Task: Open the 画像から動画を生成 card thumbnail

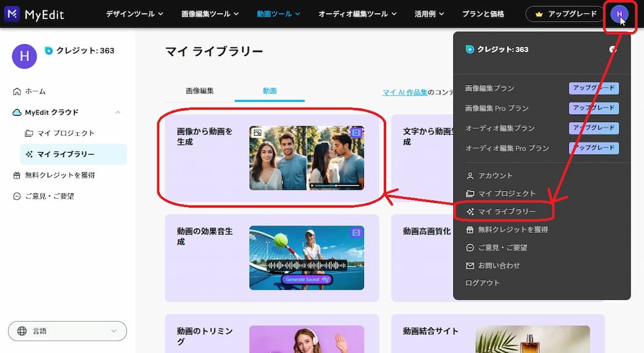Action: pyautogui.click(x=307, y=158)
